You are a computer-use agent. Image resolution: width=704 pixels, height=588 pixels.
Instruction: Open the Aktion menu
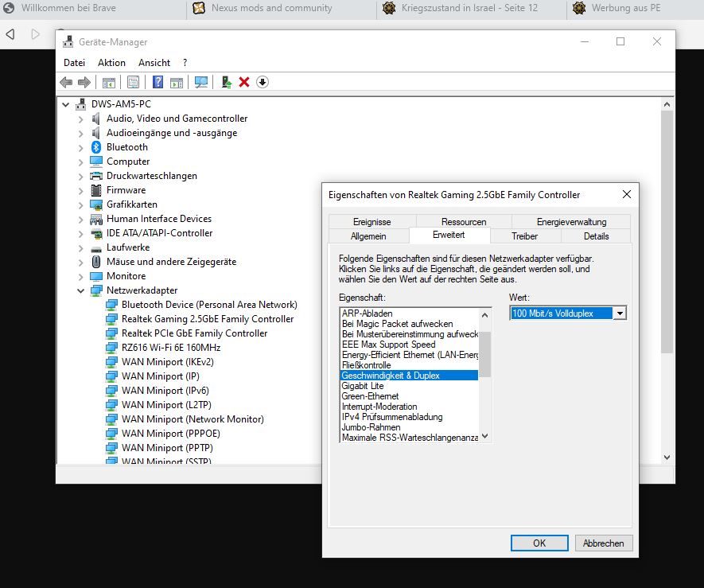tap(112, 62)
